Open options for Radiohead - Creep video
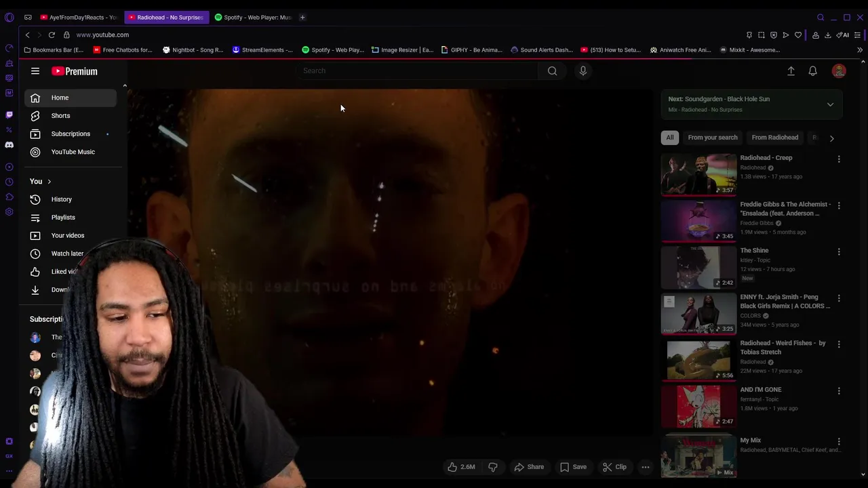The width and height of the screenshot is (868, 488). [x=839, y=159]
